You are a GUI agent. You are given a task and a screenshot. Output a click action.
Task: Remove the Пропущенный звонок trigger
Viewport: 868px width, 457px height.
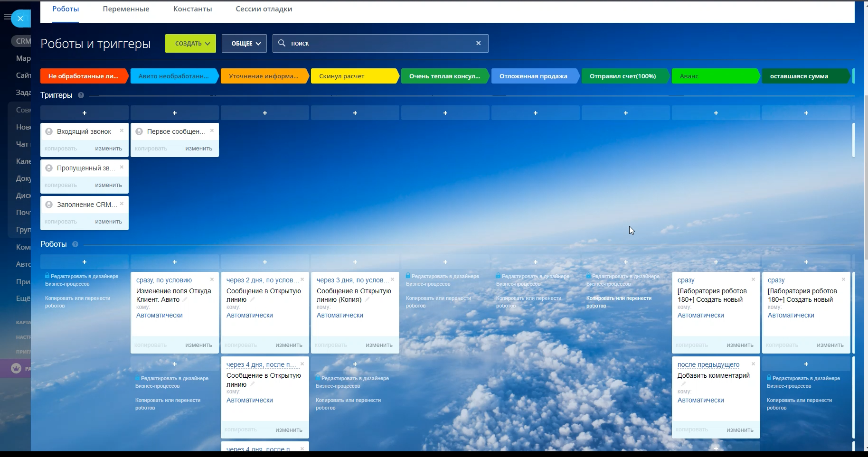pos(122,167)
